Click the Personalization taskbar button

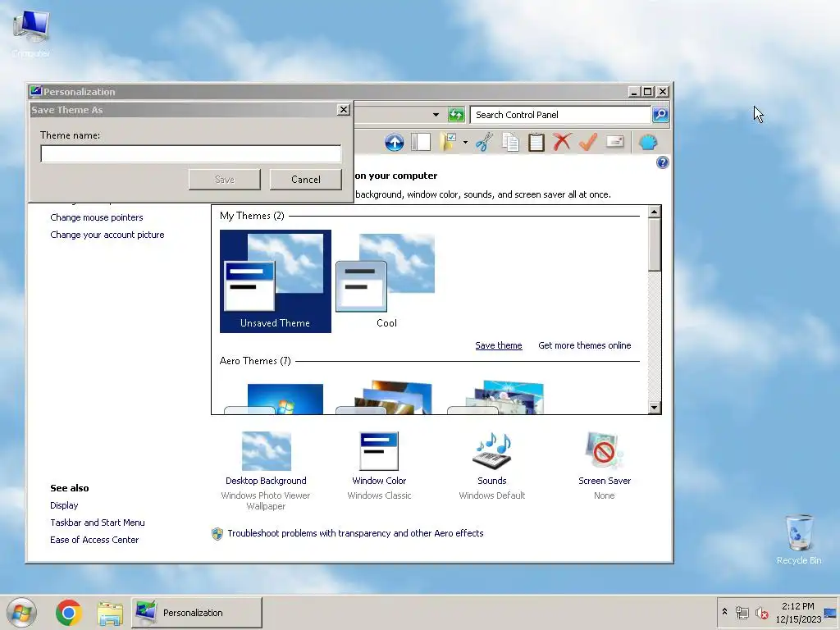197,612
